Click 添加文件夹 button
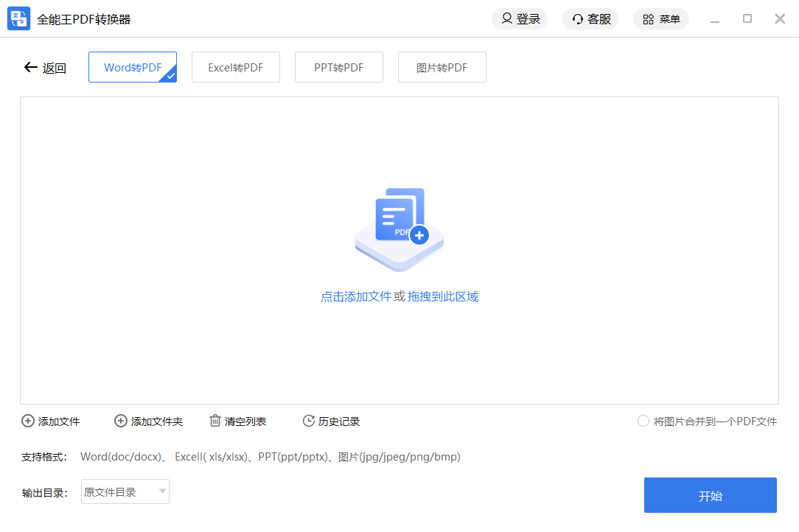 tap(148, 421)
